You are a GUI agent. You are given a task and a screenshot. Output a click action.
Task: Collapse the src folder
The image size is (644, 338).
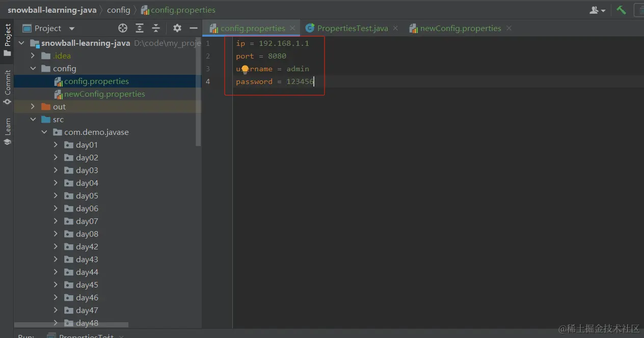(33, 120)
